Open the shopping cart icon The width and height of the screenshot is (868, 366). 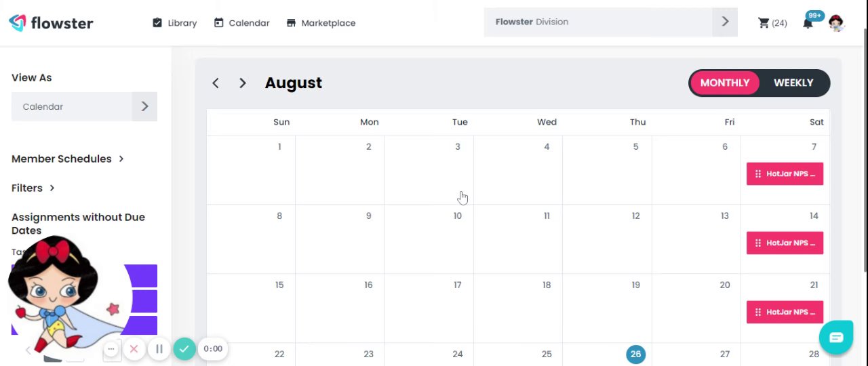point(764,23)
